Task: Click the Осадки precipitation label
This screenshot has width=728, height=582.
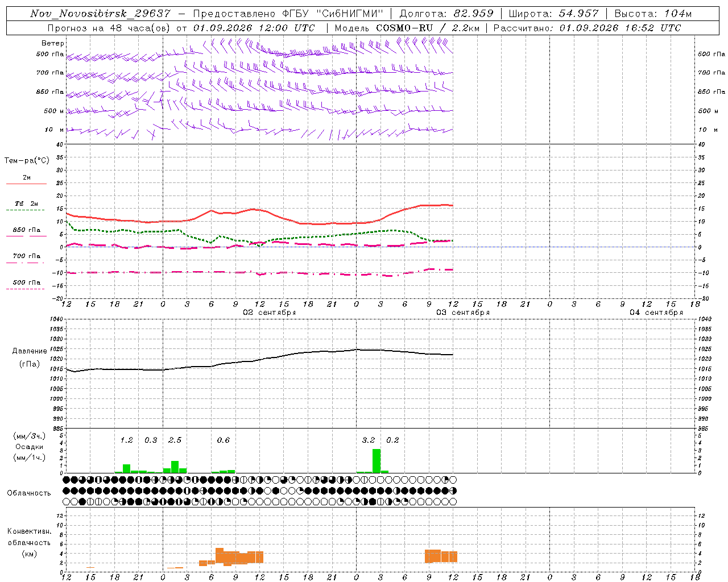Action: click(29, 447)
